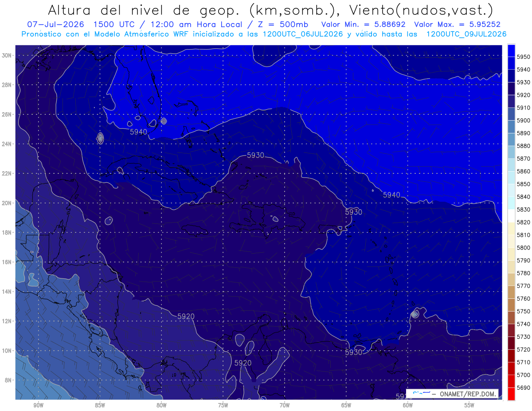Click the 70W longitude tick label

click(x=285, y=405)
